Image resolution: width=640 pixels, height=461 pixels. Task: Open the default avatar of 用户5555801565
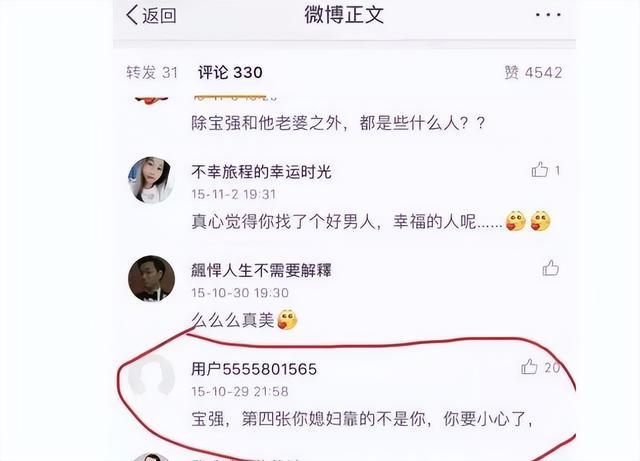pyautogui.click(x=151, y=377)
